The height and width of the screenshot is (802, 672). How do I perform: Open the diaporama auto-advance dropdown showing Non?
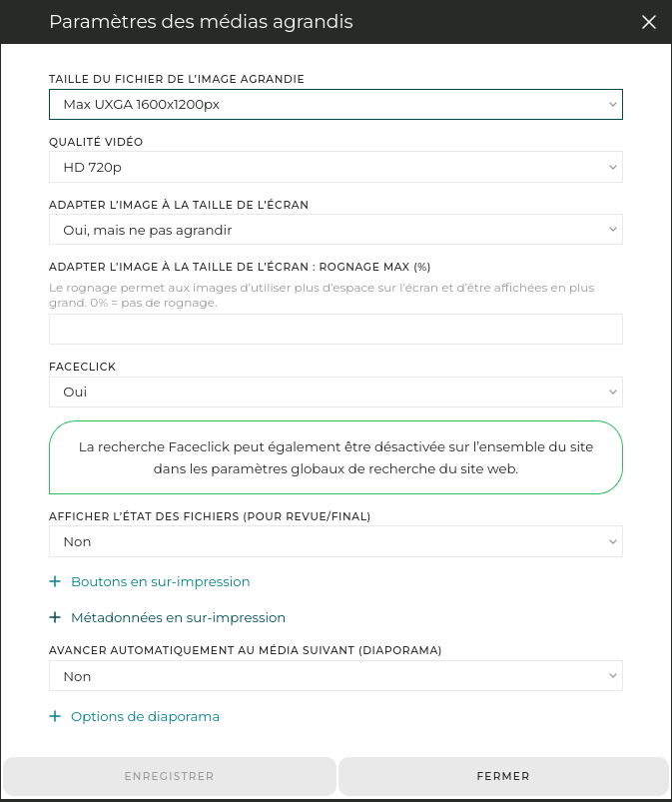point(336,675)
